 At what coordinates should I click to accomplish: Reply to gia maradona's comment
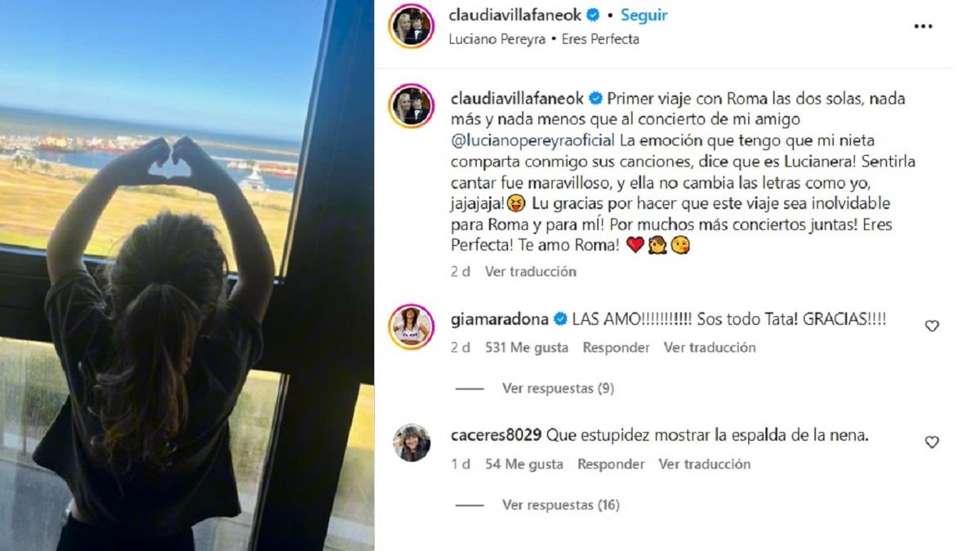point(616,348)
